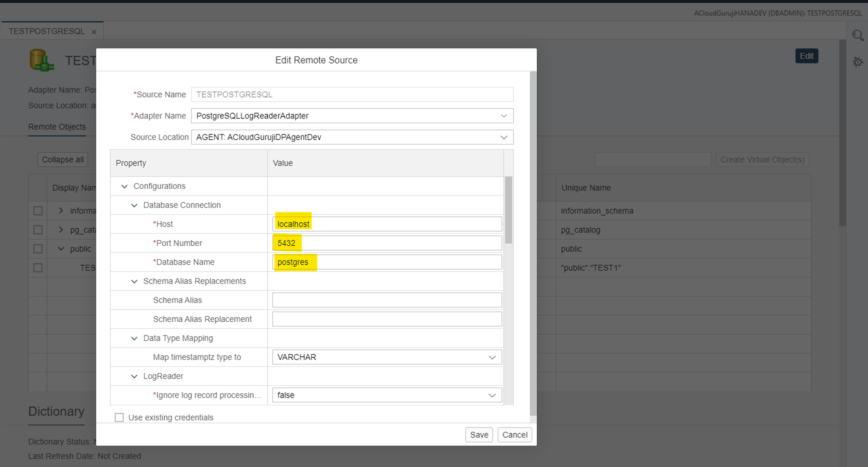The width and height of the screenshot is (868, 467).
Task: Tick the checkbox beside public schema
Action: 38,249
